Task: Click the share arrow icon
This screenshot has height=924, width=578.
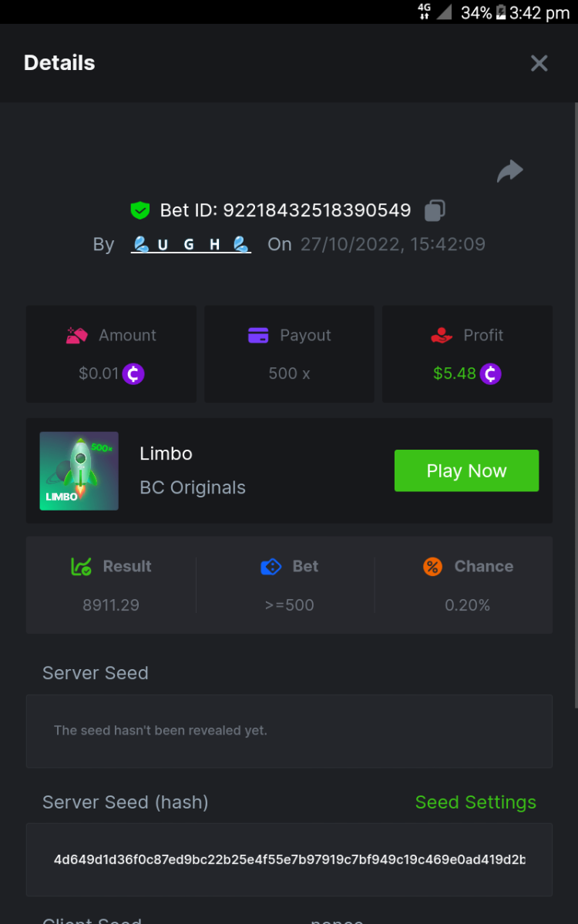Action: [x=509, y=171]
